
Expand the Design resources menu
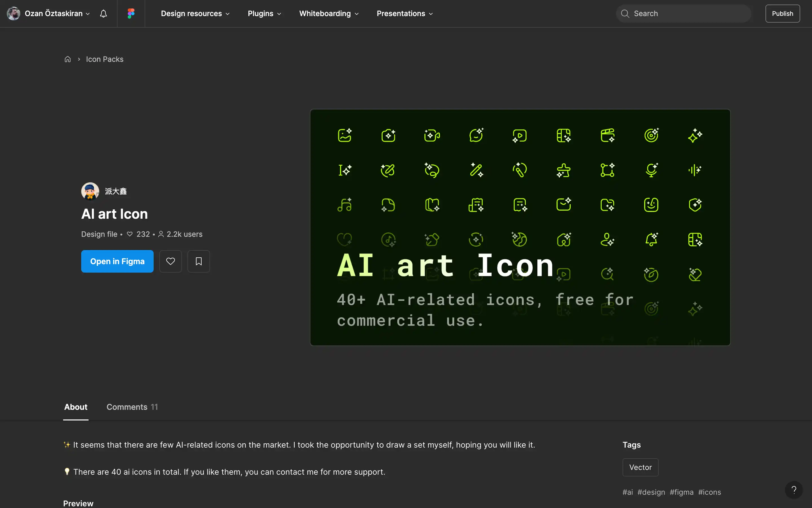pyautogui.click(x=195, y=14)
